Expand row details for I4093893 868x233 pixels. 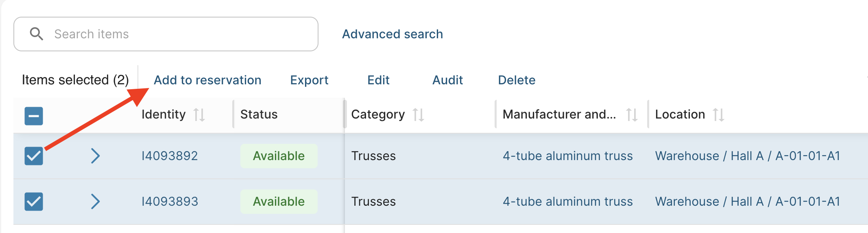tap(95, 202)
